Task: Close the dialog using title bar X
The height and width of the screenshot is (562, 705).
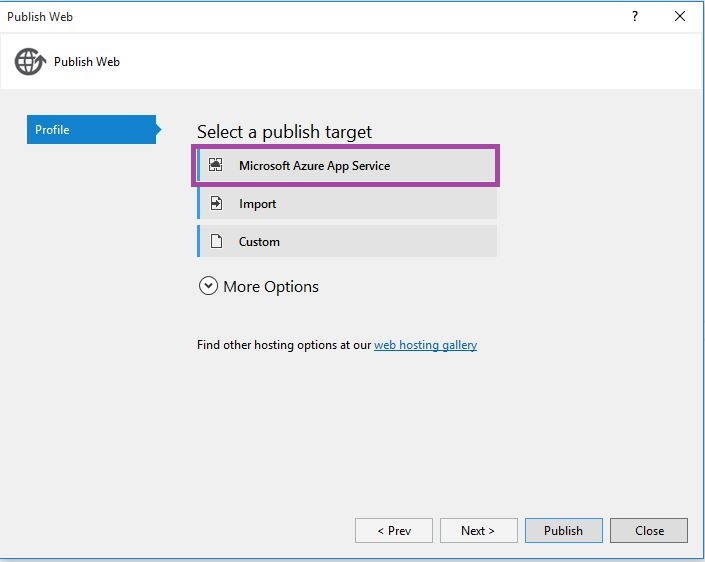Action: pyautogui.click(x=680, y=16)
